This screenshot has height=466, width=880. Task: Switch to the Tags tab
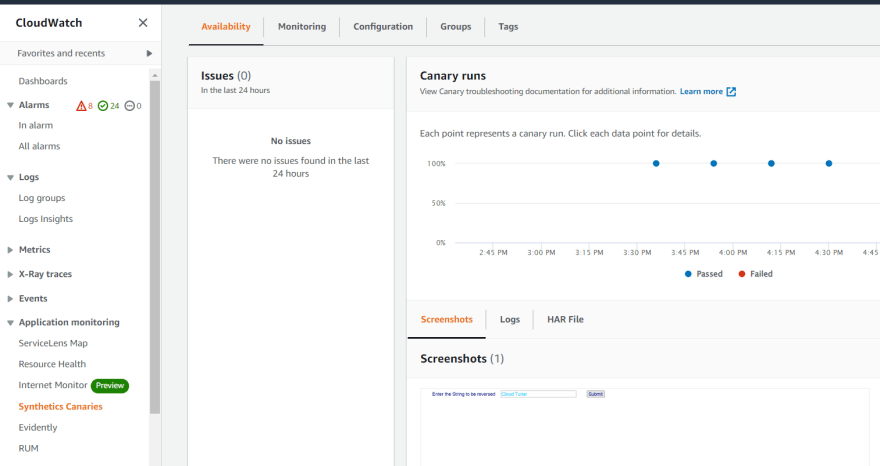(508, 26)
